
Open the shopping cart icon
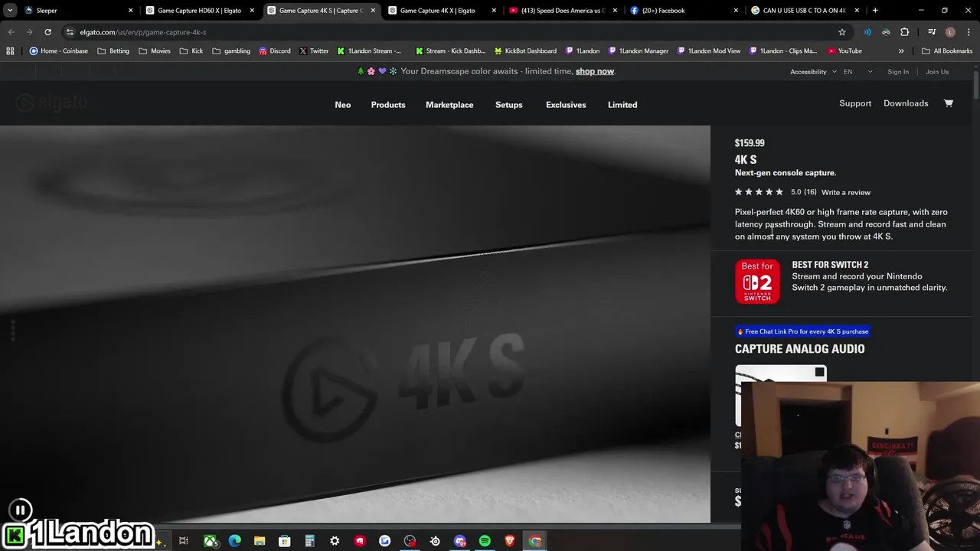(948, 103)
